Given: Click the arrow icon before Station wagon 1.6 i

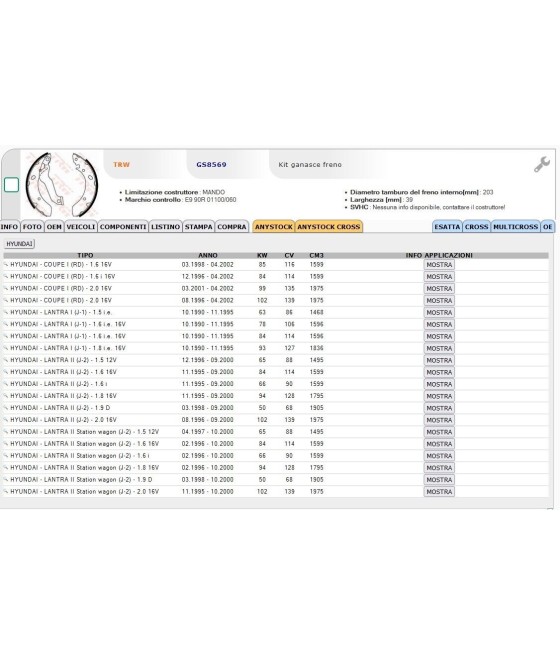Looking at the screenshot, I should click(6, 456).
